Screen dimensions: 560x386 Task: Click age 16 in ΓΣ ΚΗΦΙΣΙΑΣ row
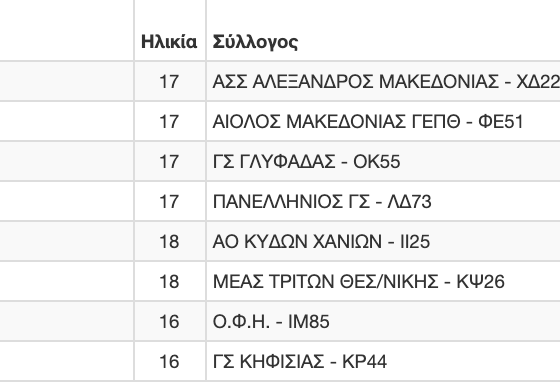pyautogui.click(x=169, y=361)
